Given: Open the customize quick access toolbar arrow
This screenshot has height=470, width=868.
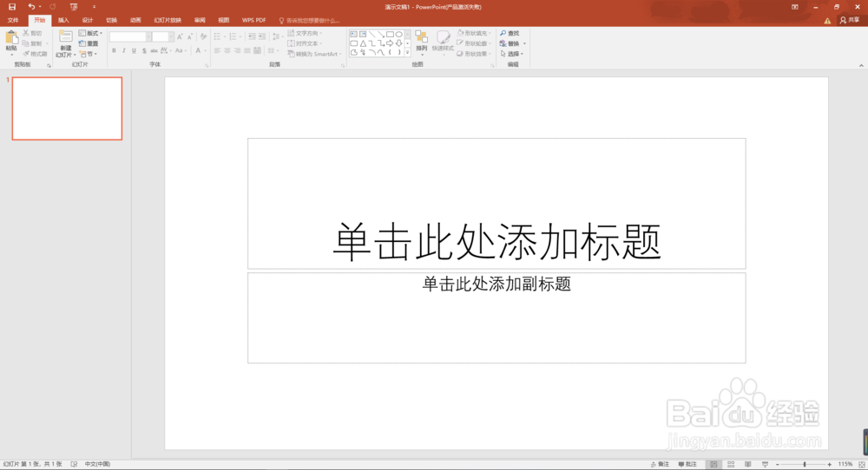Looking at the screenshot, I should point(94,7).
